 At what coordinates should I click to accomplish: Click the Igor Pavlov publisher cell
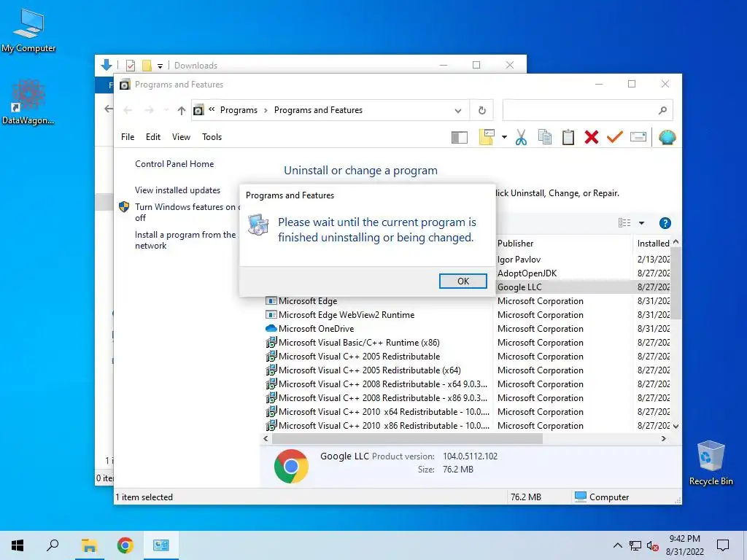tap(519, 260)
